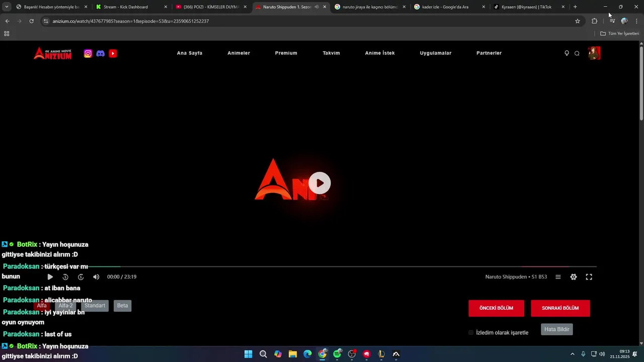Viewport: 644px width, 362px height.
Task: Open the Discord server icon
Action: [x=101, y=53]
